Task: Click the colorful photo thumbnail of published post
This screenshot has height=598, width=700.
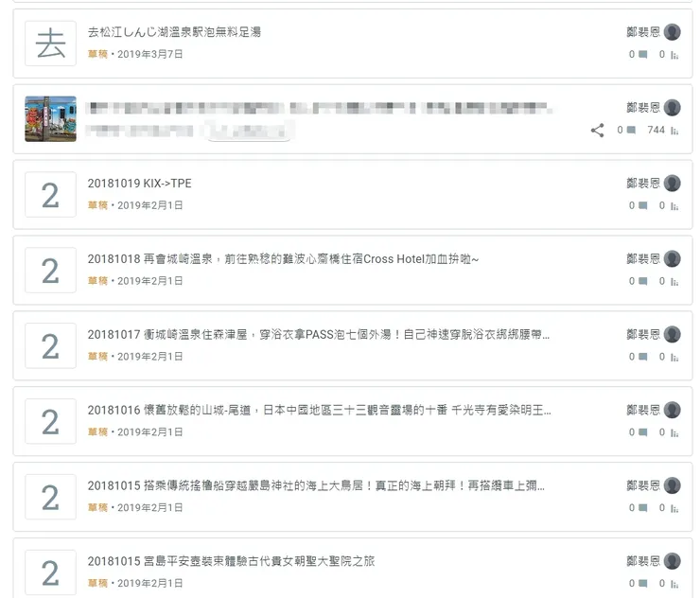Action: point(50,119)
